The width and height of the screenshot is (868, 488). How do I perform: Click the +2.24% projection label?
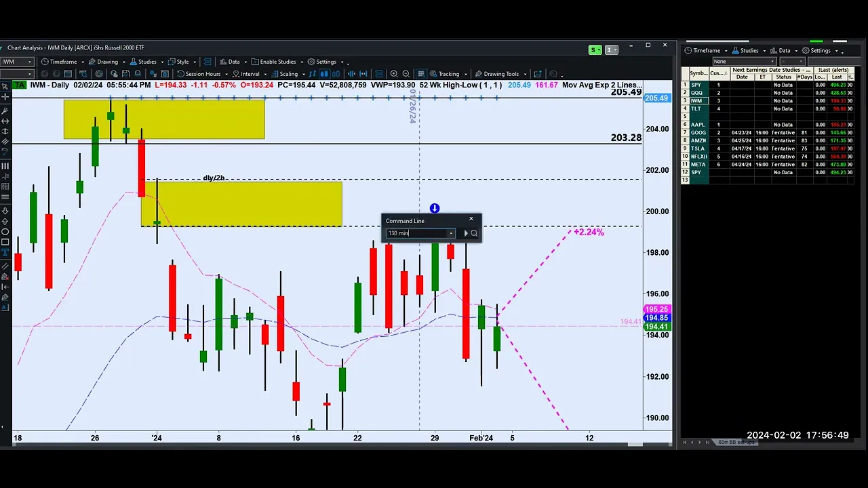[x=589, y=232]
